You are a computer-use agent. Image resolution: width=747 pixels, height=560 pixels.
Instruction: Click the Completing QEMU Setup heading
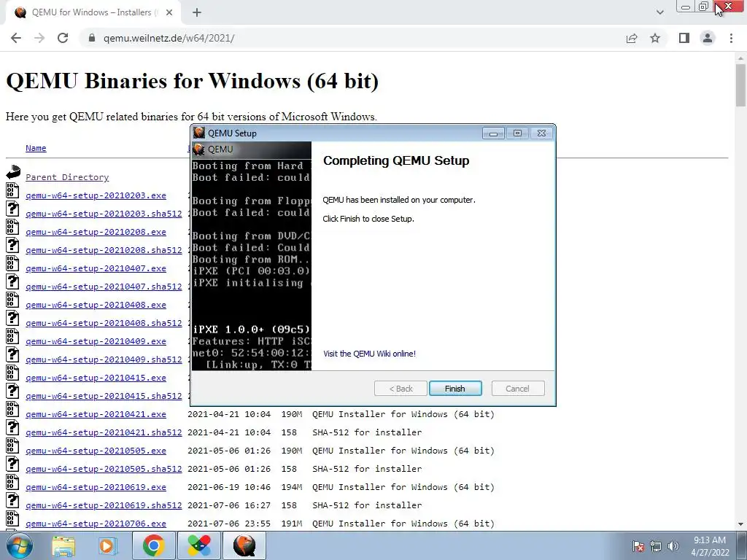pos(396,160)
